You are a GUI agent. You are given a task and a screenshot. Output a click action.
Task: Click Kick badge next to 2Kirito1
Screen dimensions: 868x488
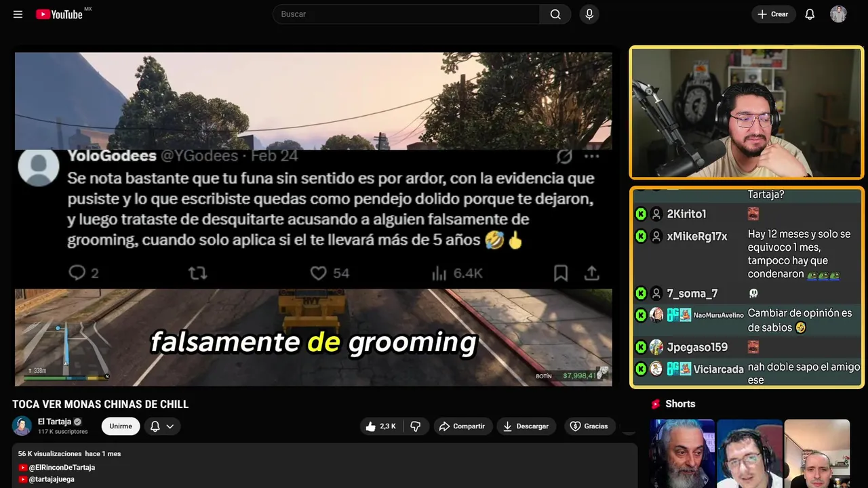[x=641, y=214]
